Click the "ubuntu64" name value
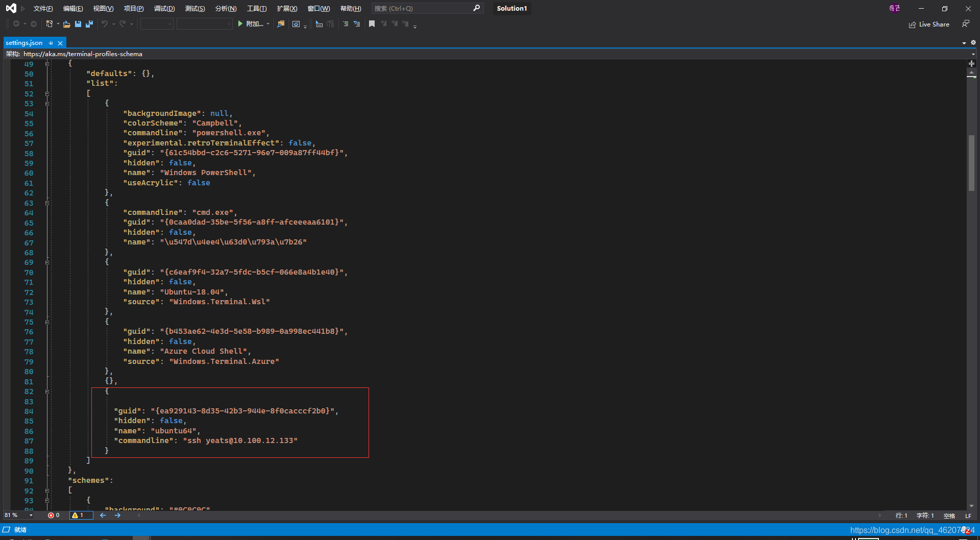Image resolution: width=980 pixels, height=540 pixels. [174, 431]
